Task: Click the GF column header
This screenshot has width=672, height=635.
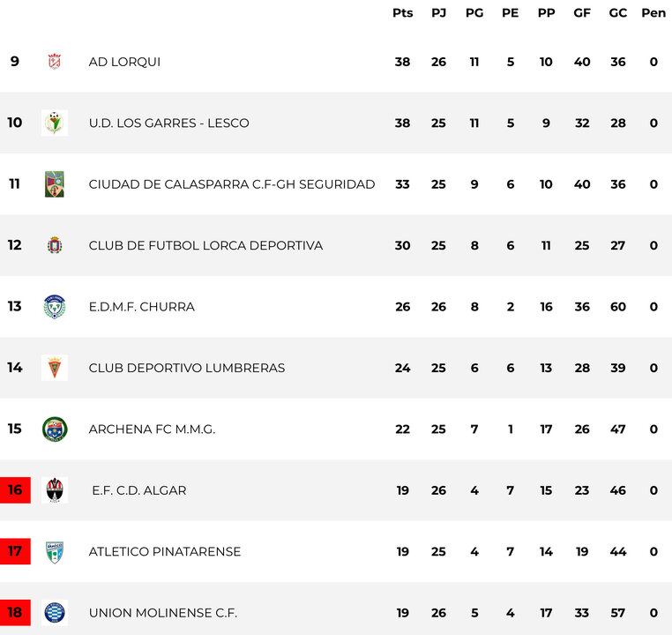Action: pyautogui.click(x=582, y=12)
